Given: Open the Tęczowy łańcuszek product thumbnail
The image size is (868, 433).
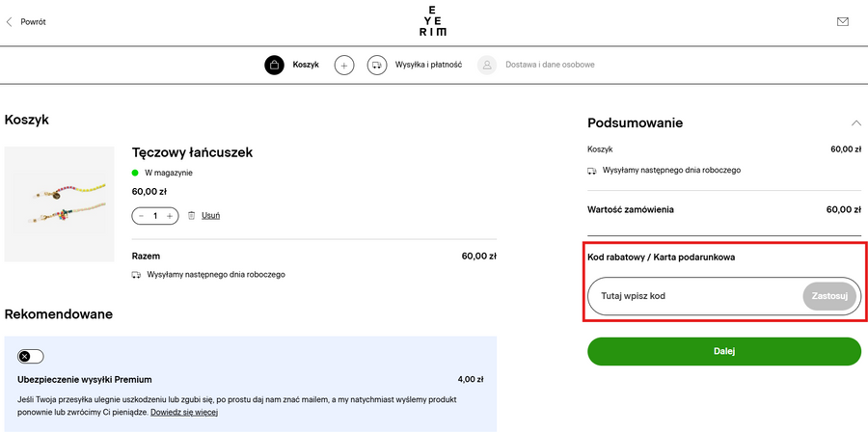Looking at the screenshot, I should pyautogui.click(x=59, y=204).
